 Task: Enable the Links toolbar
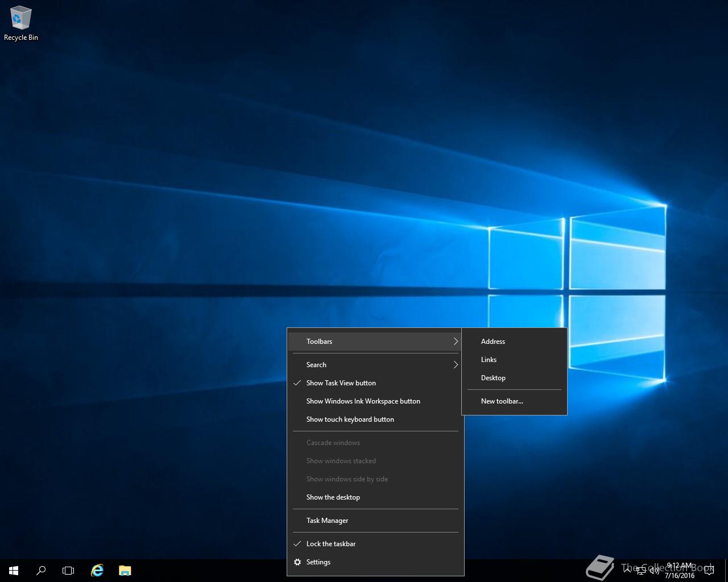coord(514,360)
